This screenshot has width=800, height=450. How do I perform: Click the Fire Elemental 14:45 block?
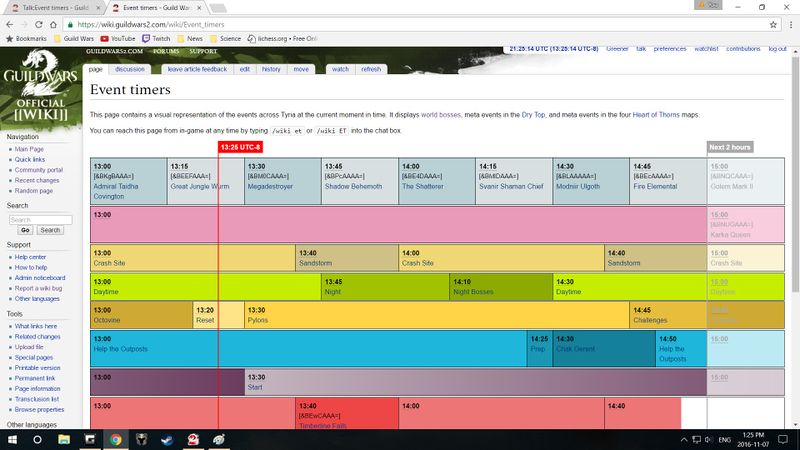tap(668, 181)
